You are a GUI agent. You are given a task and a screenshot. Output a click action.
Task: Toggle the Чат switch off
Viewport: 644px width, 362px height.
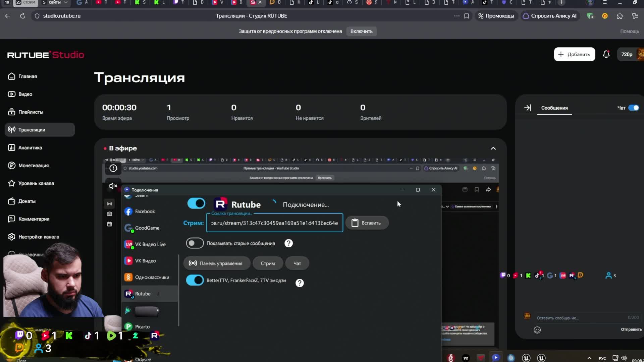point(634,108)
